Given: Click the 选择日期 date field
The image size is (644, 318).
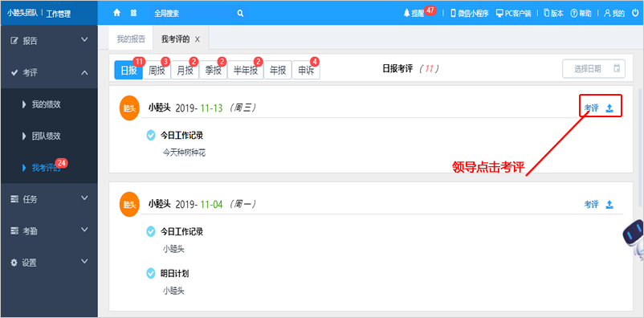Looking at the screenshot, I should coord(594,68).
